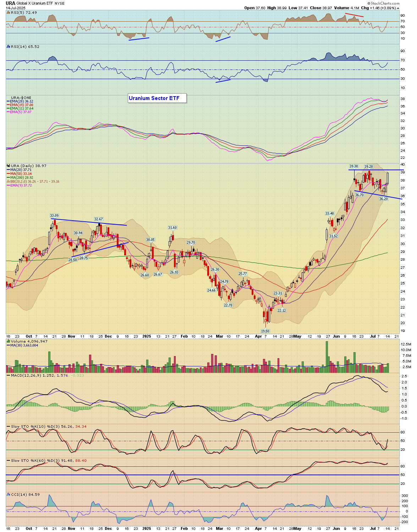Click the 26.93 price label
417x532 pixels.
point(174,272)
